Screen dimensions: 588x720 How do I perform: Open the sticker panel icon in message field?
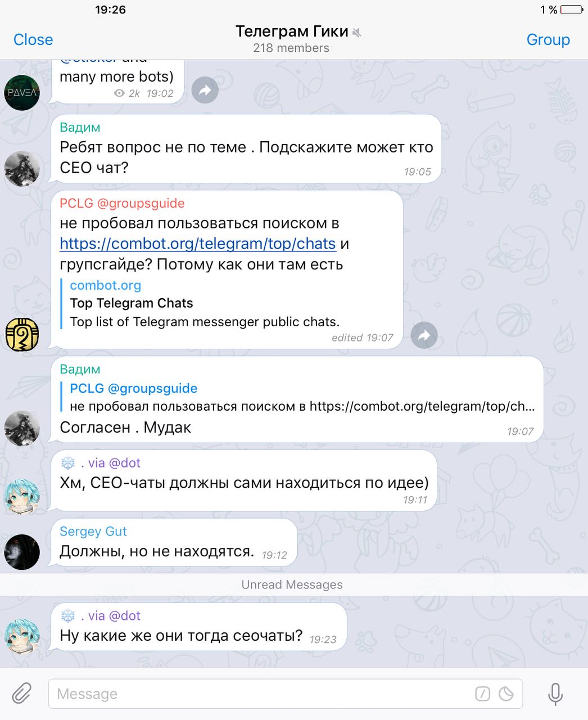coord(506,694)
